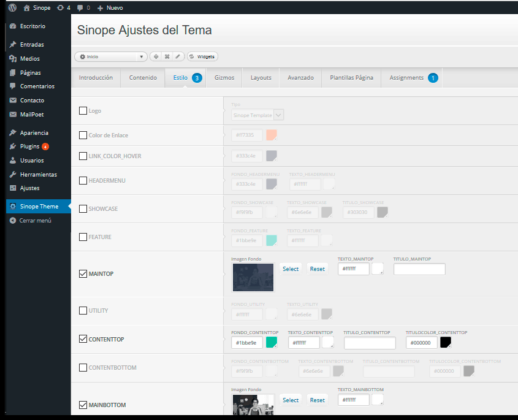Click the TITULOCOLOR_CONTENTTOP hex field
This screenshot has height=420, width=518.
[x=422, y=343]
